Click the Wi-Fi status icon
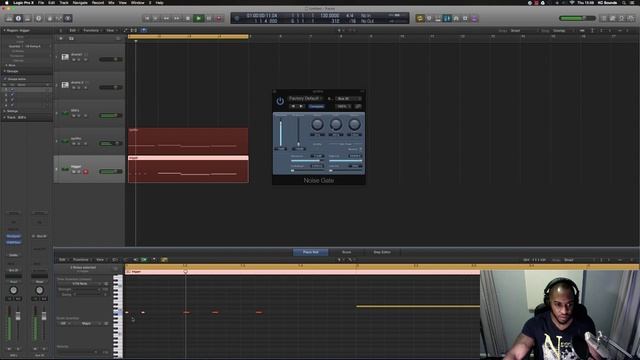This screenshot has height=360, width=640. 572,2
